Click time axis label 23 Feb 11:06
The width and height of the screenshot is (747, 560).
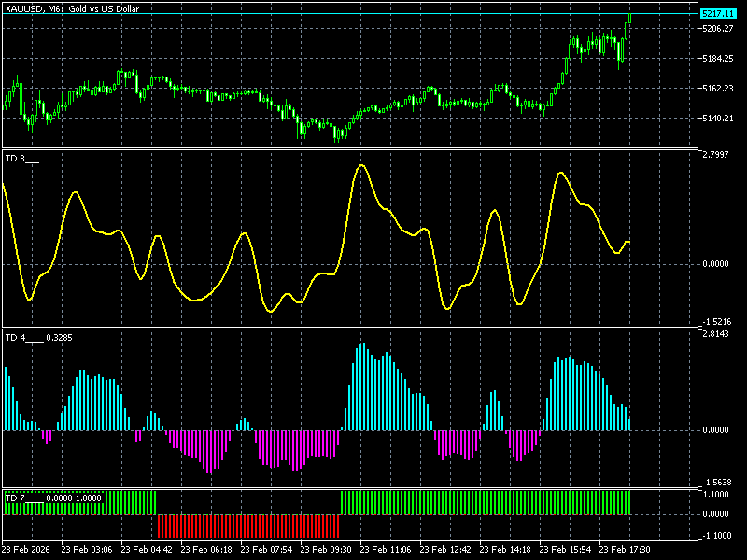(x=386, y=550)
